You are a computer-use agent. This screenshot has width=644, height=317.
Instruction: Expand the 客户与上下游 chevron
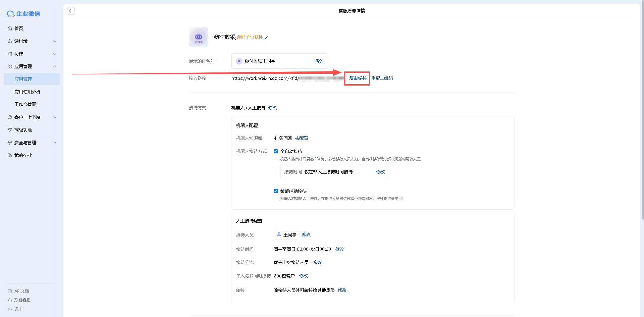point(55,117)
